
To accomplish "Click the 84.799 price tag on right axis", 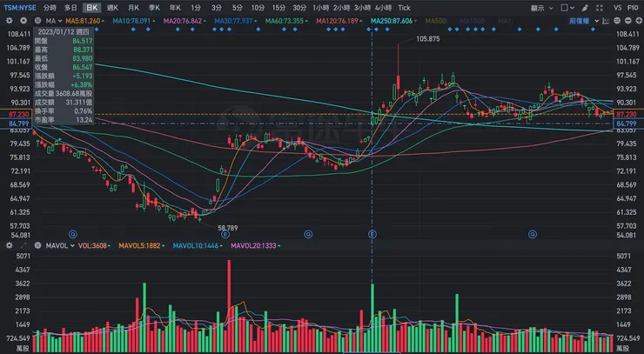I will click(627, 124).
